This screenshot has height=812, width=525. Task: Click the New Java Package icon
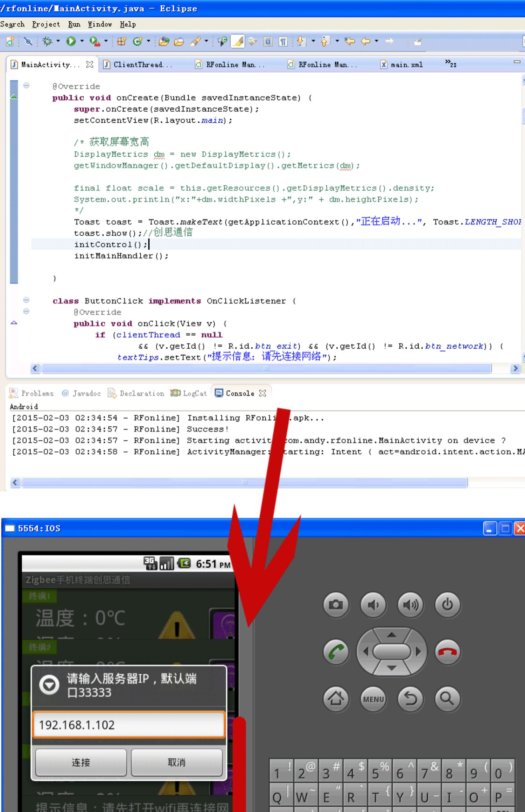coord(121,42)
